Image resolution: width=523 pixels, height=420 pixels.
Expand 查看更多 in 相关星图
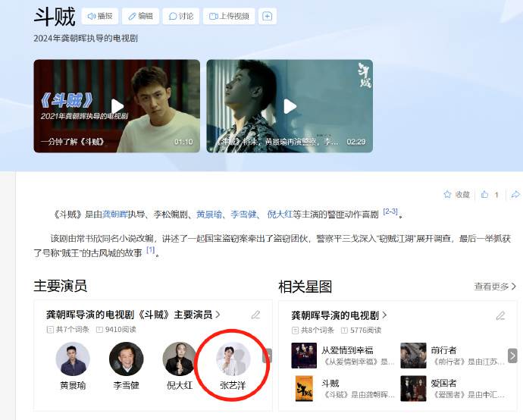[495, 287]
